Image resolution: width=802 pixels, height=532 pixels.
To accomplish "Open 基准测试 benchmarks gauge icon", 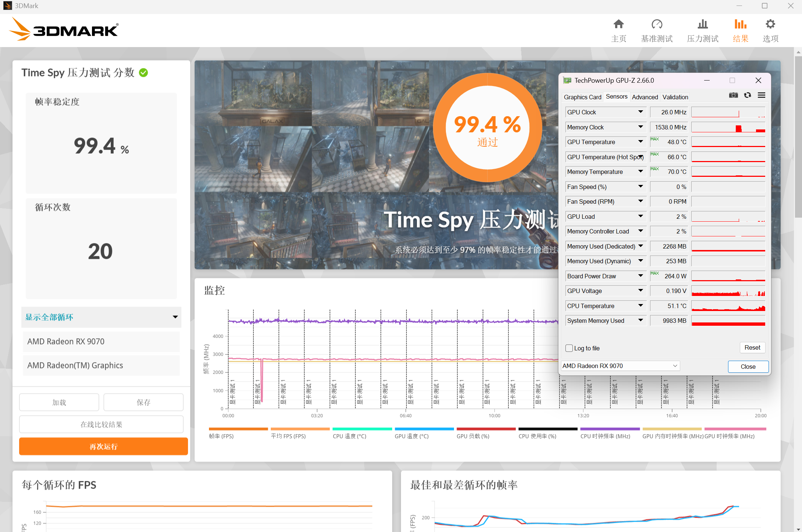I will point(657,25).
